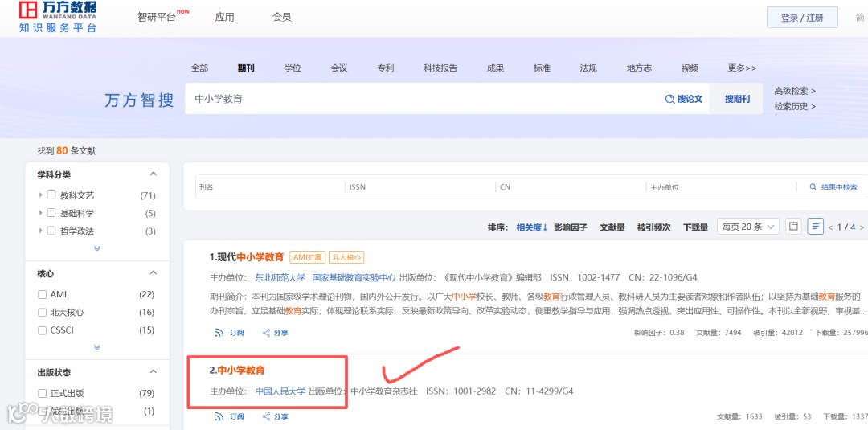Check the 正式出版 status checkbox
This screenshot has width=868, height=430.
[x=42, y=394]
